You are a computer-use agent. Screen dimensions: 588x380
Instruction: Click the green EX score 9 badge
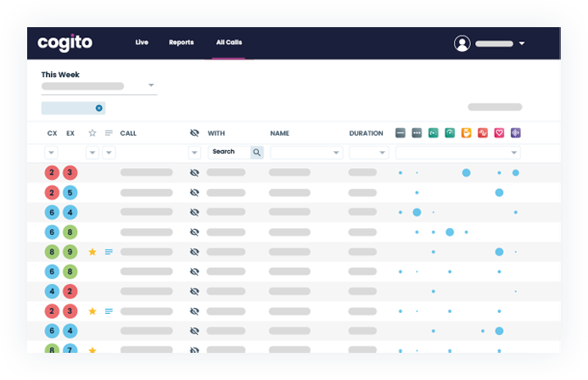click(x=70, y=252)
